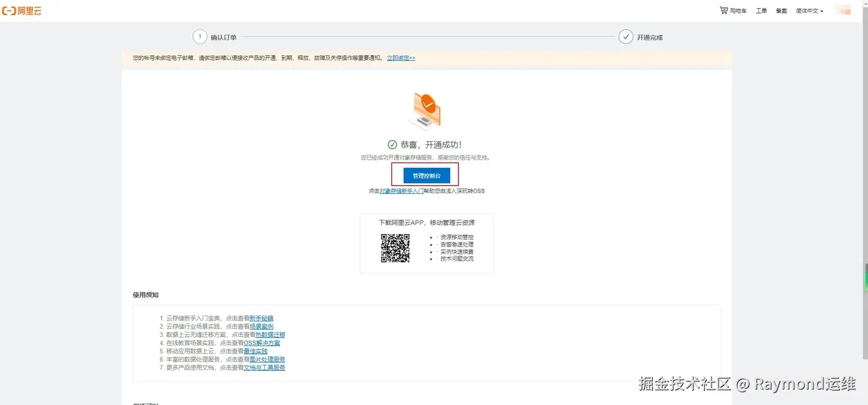
Task: Open the 备案 menu item
Action: pos(781,11)
